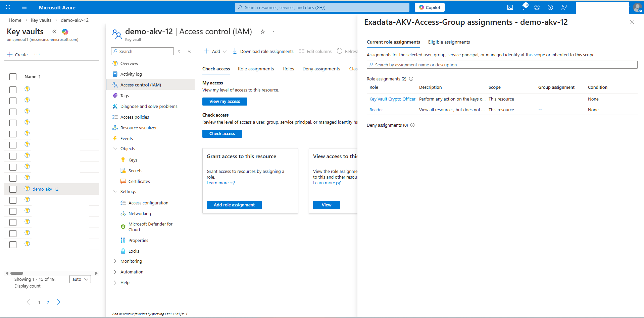Image resolution: width=644 pixels, height=318 pixels.
Task: Check the first key vault row checkbox
Action: [13, 89]
